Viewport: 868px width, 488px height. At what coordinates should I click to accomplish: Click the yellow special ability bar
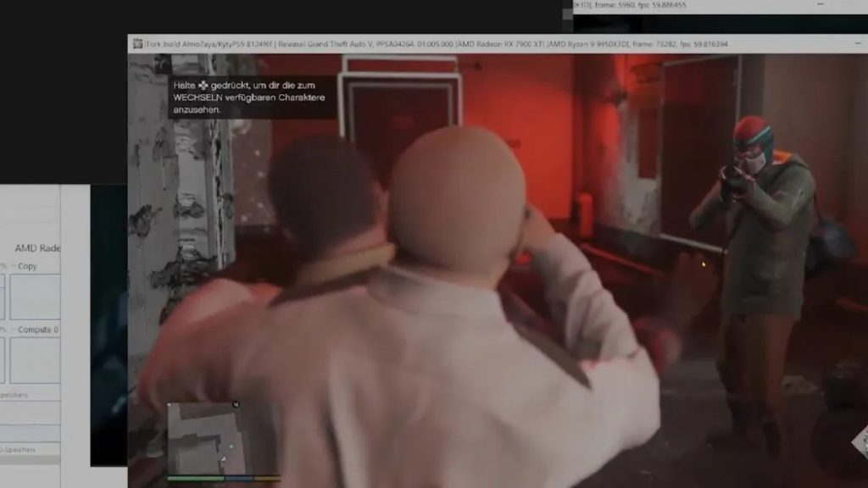(x=267, y=478)
